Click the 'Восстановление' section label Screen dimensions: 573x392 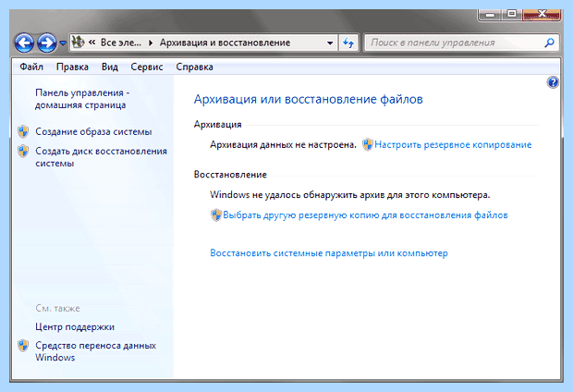point(230,175)
